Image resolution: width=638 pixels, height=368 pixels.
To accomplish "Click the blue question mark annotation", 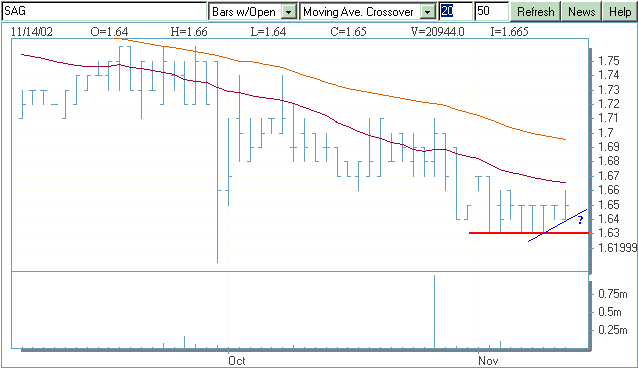I will click(x=580, y=220).
